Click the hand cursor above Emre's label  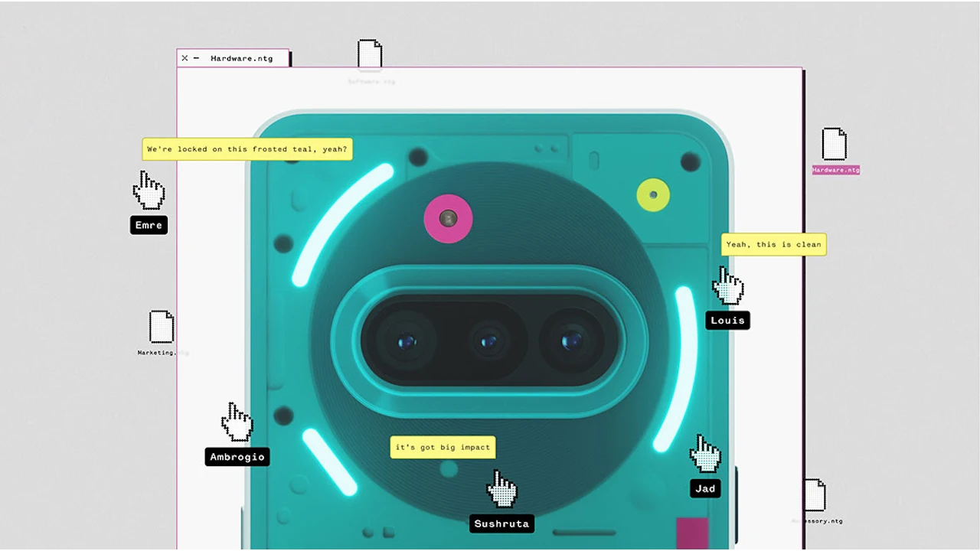point(149,191)
